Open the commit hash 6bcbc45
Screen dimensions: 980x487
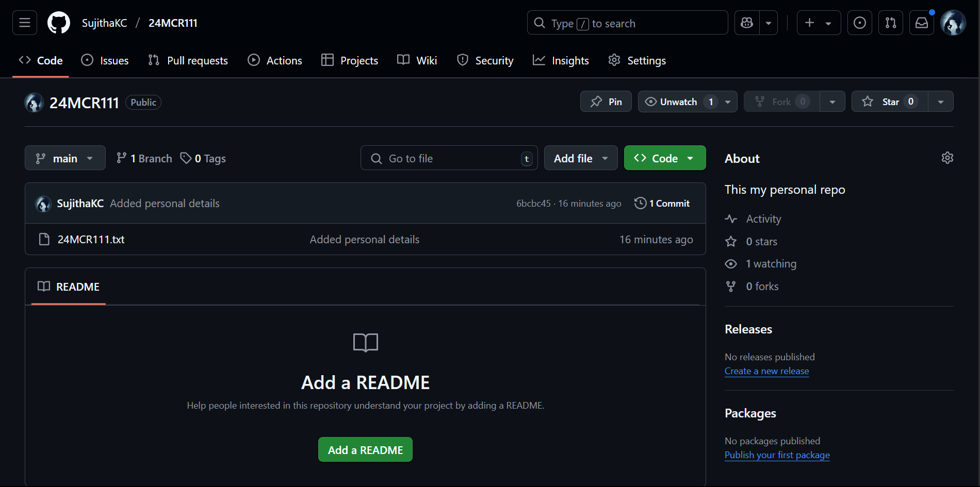pyautogui.click(x=533, y=204)
